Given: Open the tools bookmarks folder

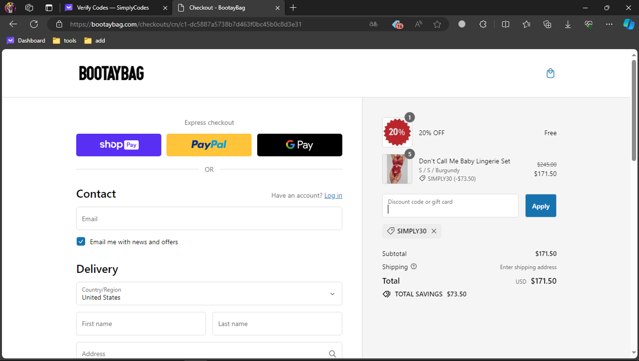Looking at the screenshot, I should pyautogui.click(x=65, y=41).
